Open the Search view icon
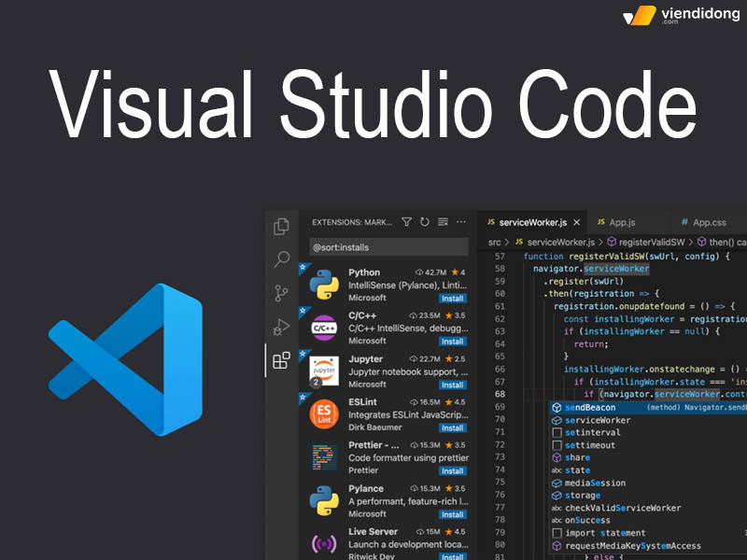This screenshot has height=560, width=747. (x=282, y=257)
